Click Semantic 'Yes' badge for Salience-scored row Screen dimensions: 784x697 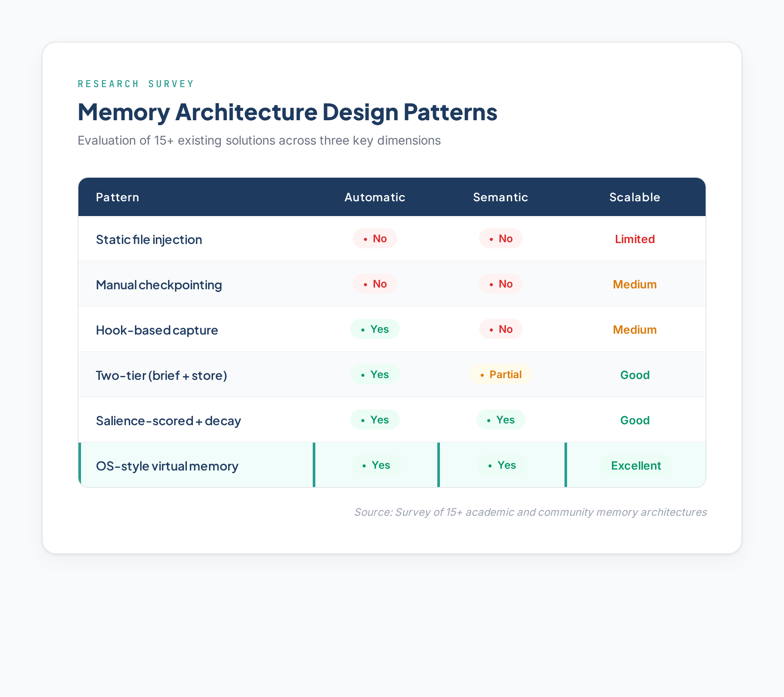pos(501,420)
